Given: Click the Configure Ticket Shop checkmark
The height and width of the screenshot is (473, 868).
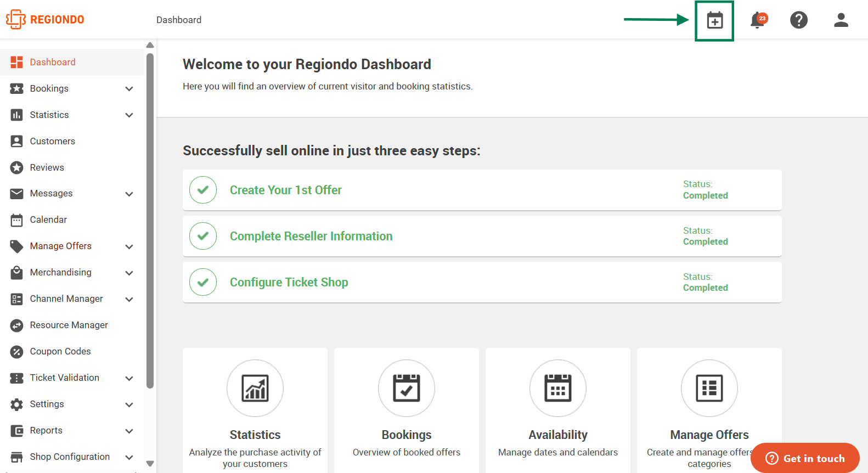Looking at the screenshot, I should point(203,282).
